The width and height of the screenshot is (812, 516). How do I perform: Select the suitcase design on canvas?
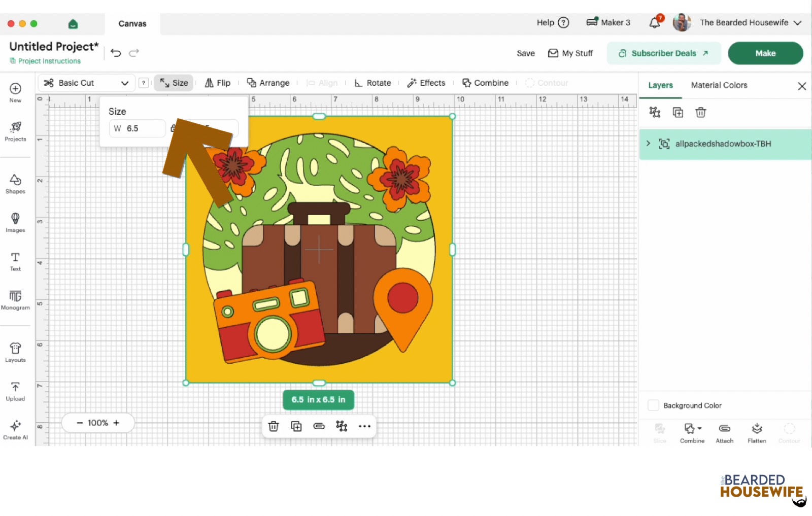tap(319, 249)
